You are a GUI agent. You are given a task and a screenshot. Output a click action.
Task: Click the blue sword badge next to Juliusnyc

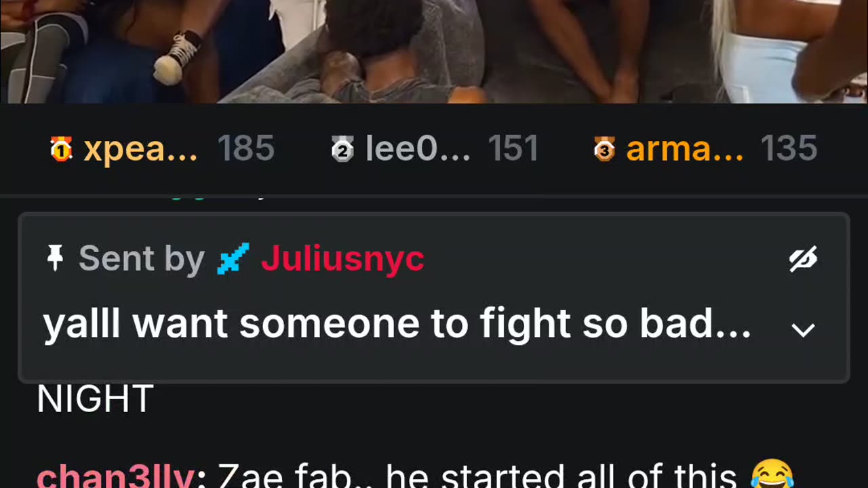[x=233, y=258]
